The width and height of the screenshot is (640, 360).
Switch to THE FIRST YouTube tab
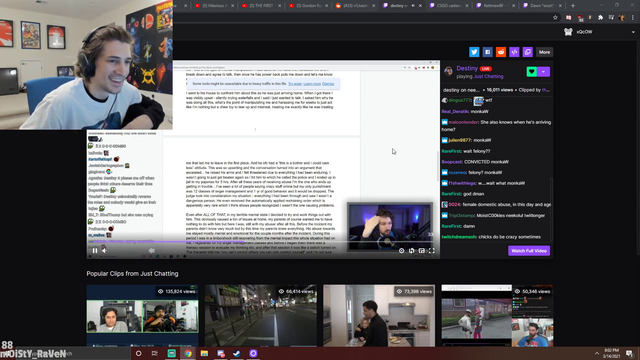tap(262, 6)
